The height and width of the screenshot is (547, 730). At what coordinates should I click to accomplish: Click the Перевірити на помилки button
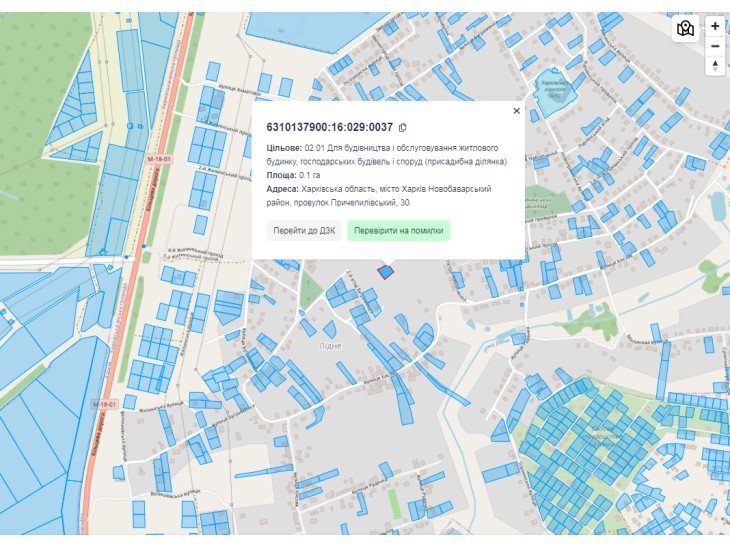[399, 231]
